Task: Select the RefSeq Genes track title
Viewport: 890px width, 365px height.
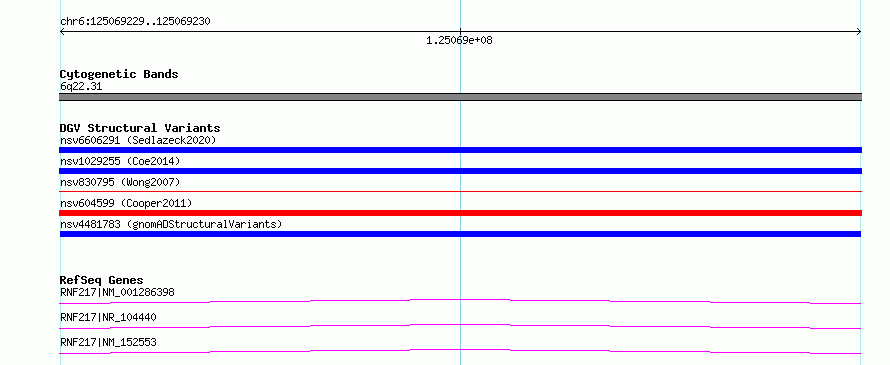Action: 102,280
